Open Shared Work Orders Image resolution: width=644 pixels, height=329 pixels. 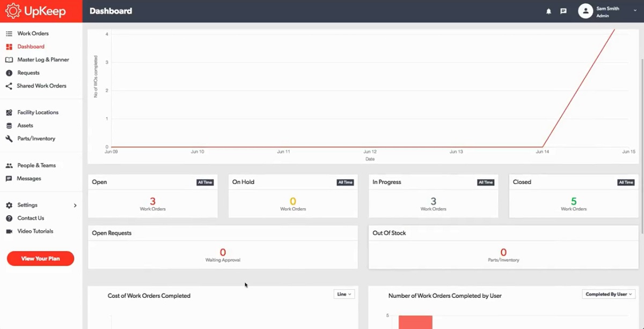(42, 85)
